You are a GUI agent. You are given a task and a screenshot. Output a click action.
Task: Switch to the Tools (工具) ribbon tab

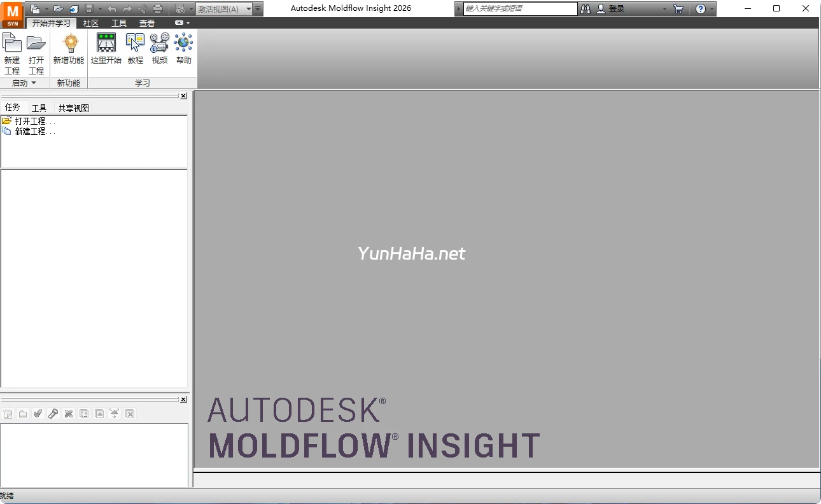pos(119,23)
